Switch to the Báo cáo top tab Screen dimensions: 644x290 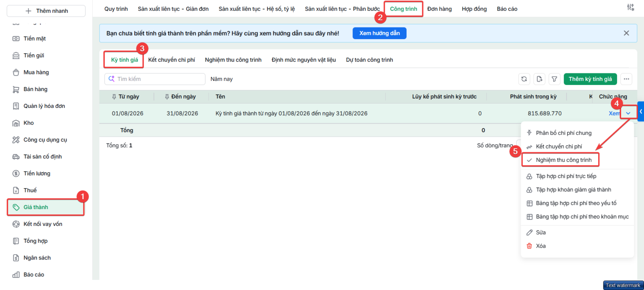point(507,9)
